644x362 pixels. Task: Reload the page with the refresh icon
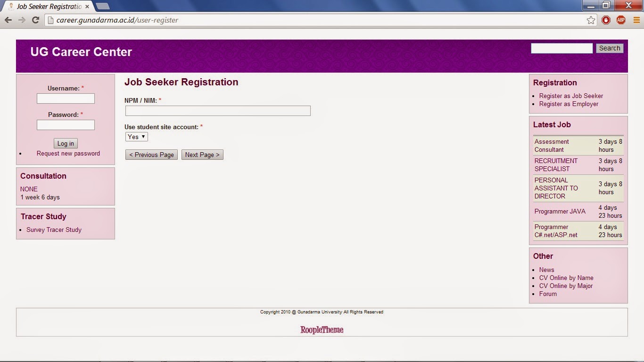(x=35, y=20)
